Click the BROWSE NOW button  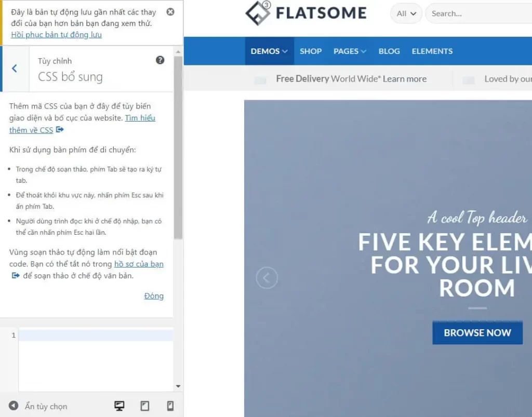tap(477, 333)
